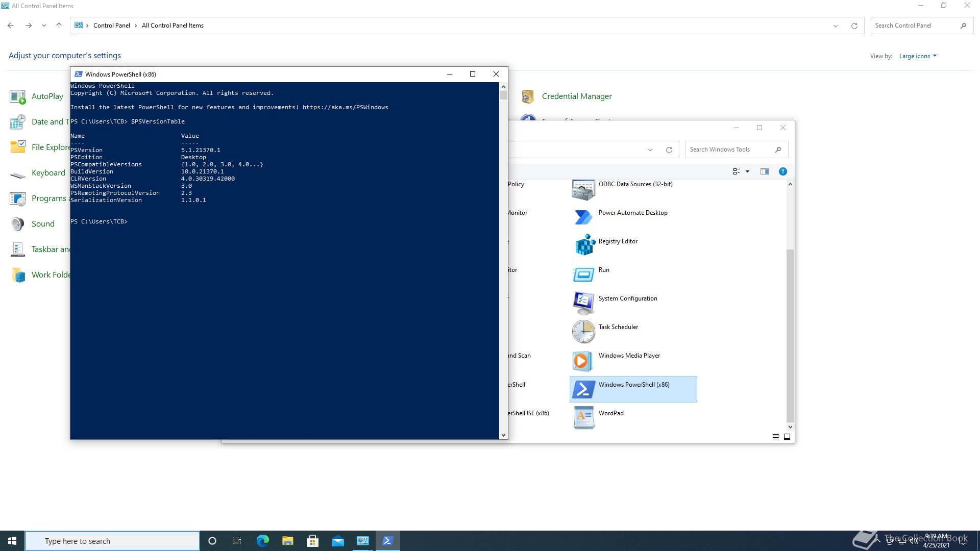Open Power Automate Desktop icon
Image resolution: width=980 pixels, height=551 pixels.
tap(583, 218)
